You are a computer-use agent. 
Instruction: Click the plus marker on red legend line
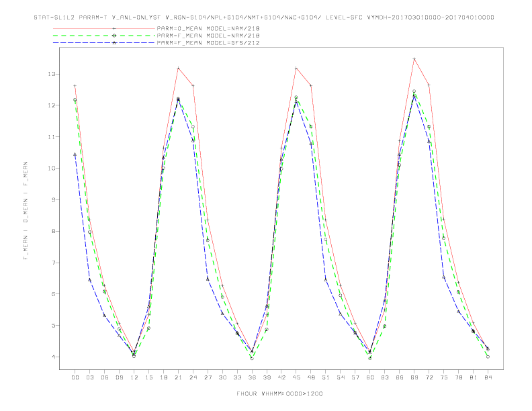click(x=114, y=28)
